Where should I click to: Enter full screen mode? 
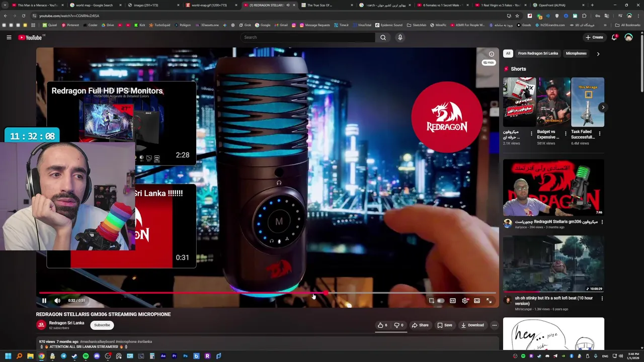click(x=489, y=301)
